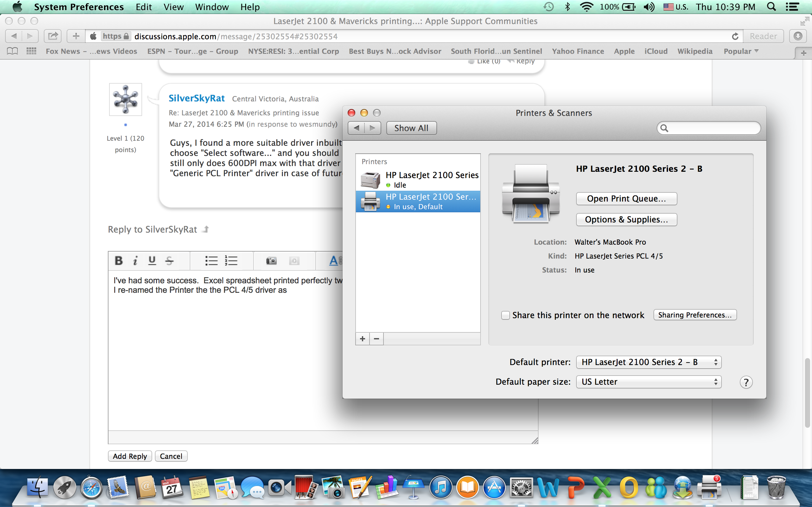This screenshot has width=812, height=507.
Task: Insert a numbered list
Action: (x=231, y=260)
